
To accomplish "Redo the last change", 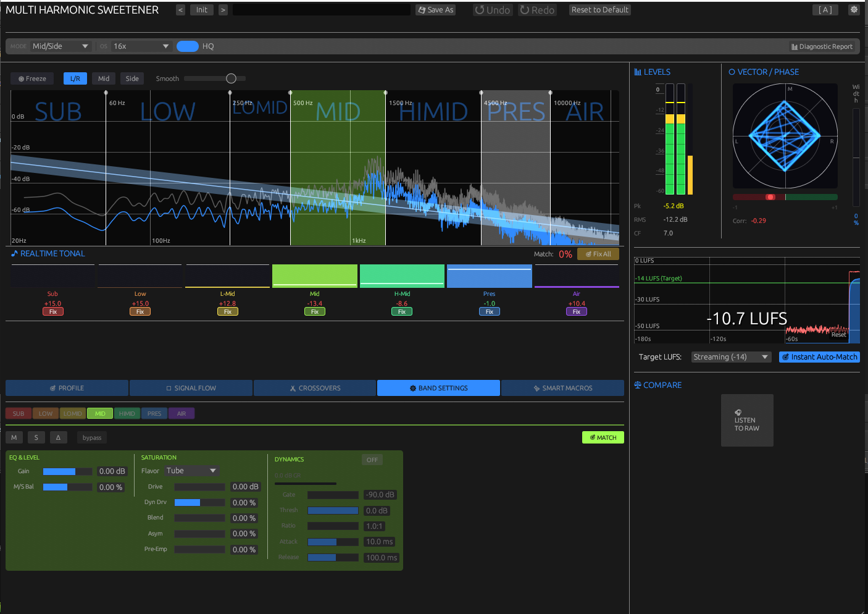I will 537,10.
